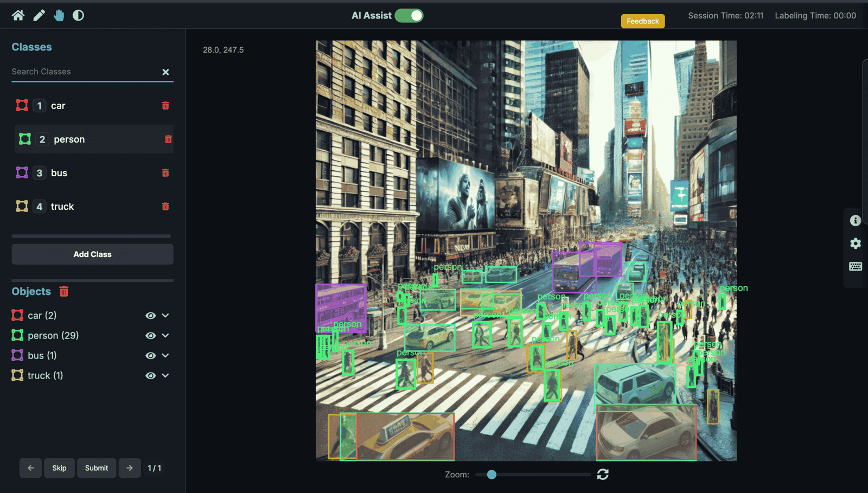This screenshot has width=868, height=493.
Task: Expand the bus objects list
Action: tap(165, 356)
